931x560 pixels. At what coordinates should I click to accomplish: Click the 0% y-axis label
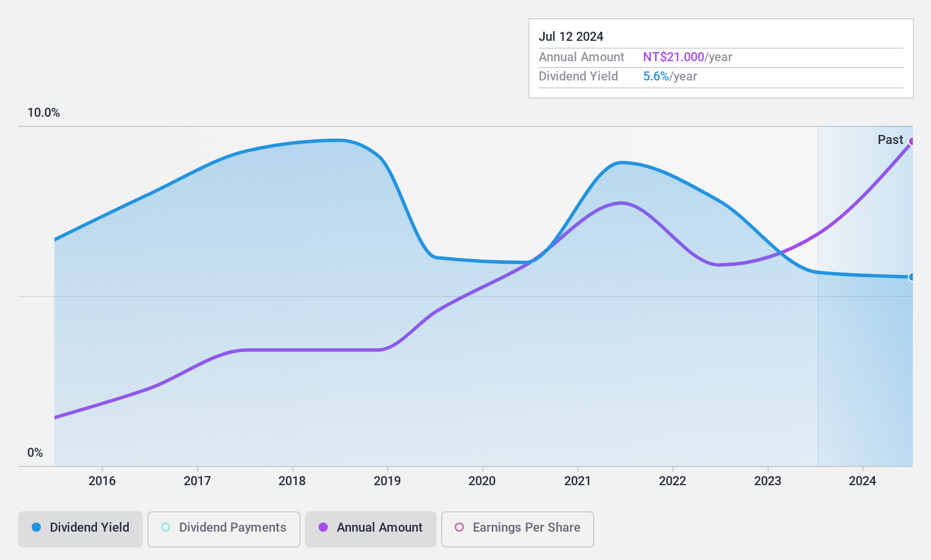point(35,453)
